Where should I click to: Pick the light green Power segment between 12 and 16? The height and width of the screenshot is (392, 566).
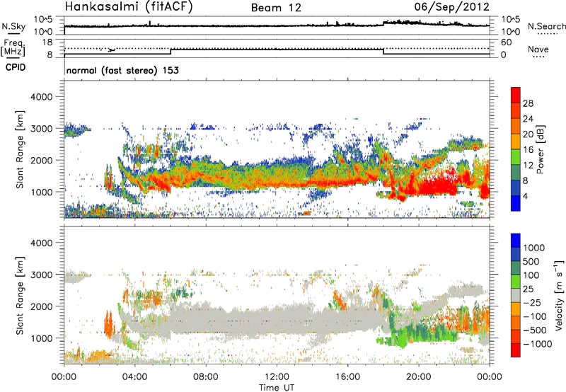tap(516, 157)
